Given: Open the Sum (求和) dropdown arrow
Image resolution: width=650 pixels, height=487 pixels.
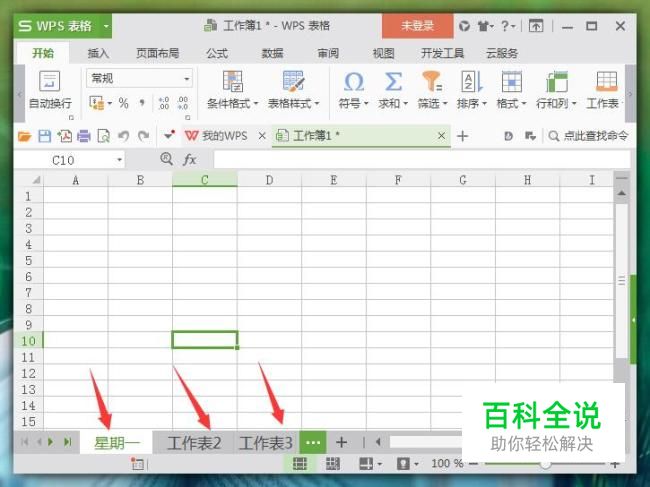Looking at the screenshot, I should (x=405, y=103).
